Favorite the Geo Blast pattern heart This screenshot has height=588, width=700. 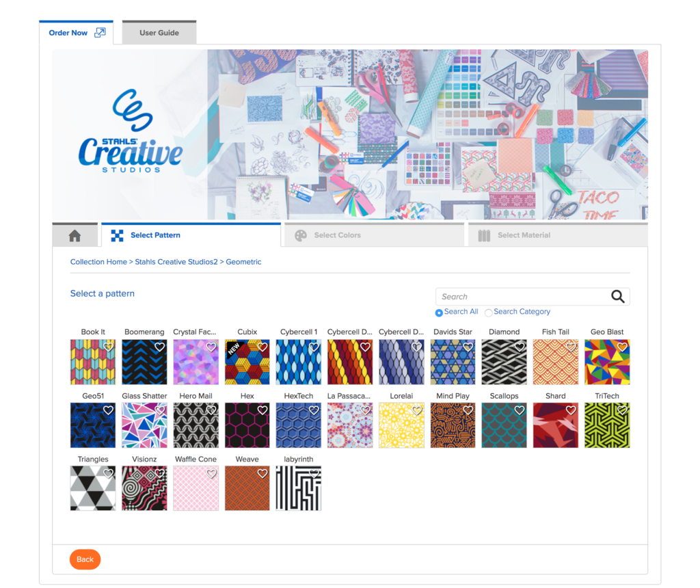click(622, 347)
